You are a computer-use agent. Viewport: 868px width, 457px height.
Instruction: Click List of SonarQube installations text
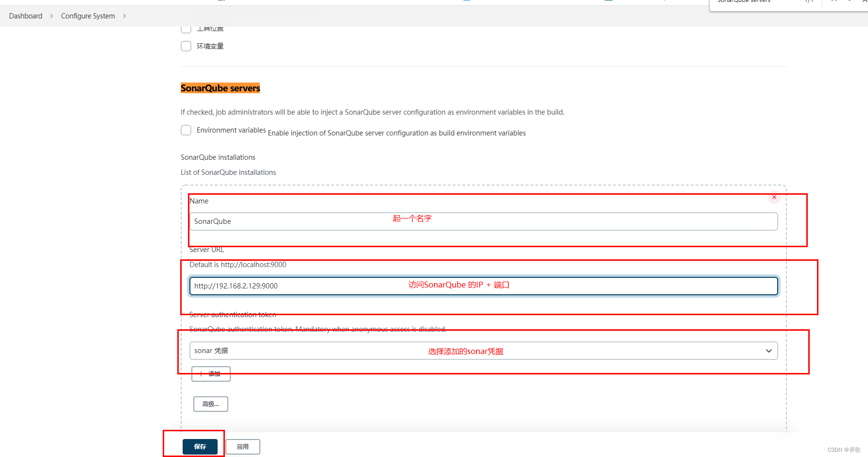(x=228, y=172)
